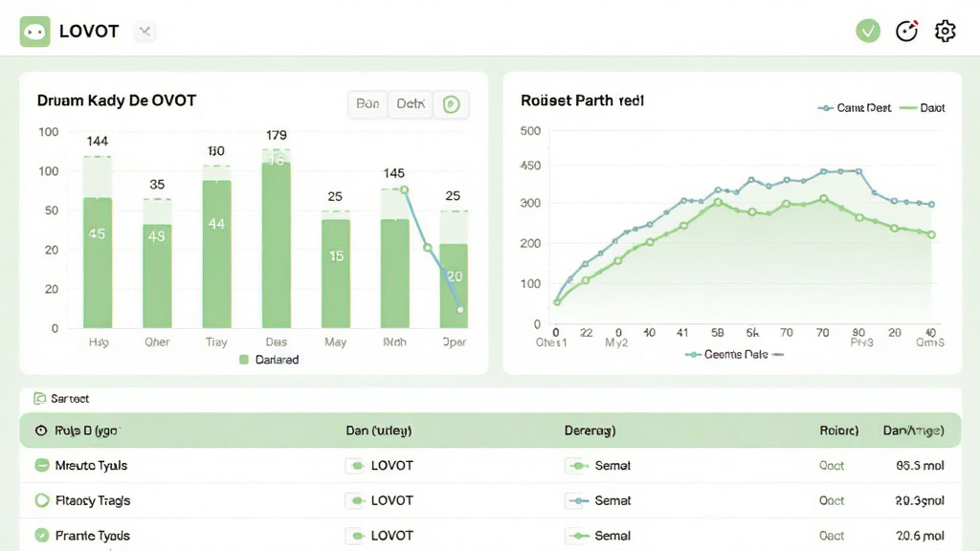Sort by the Roiorc) column header
Image resolution: width=980 pixels, height=551 pixels.
[x=838, y=430]
